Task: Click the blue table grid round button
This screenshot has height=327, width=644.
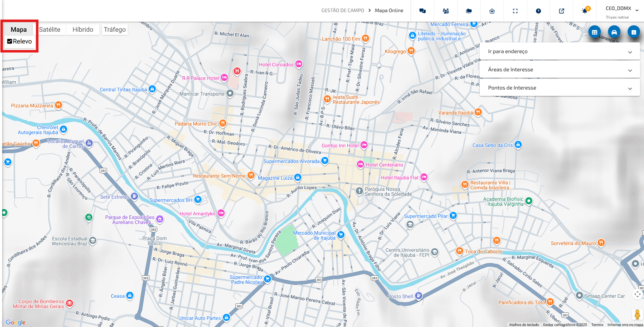Action: click(594, 32)
